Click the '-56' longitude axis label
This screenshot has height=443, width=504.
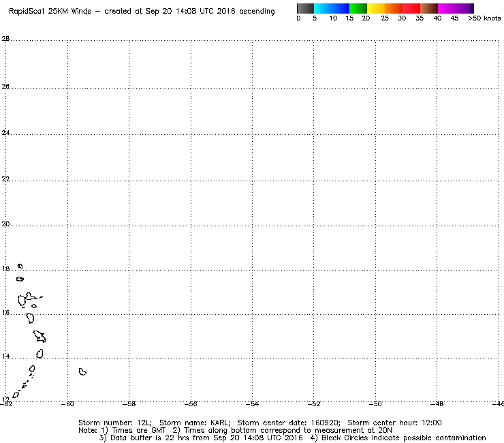point(191,404)
